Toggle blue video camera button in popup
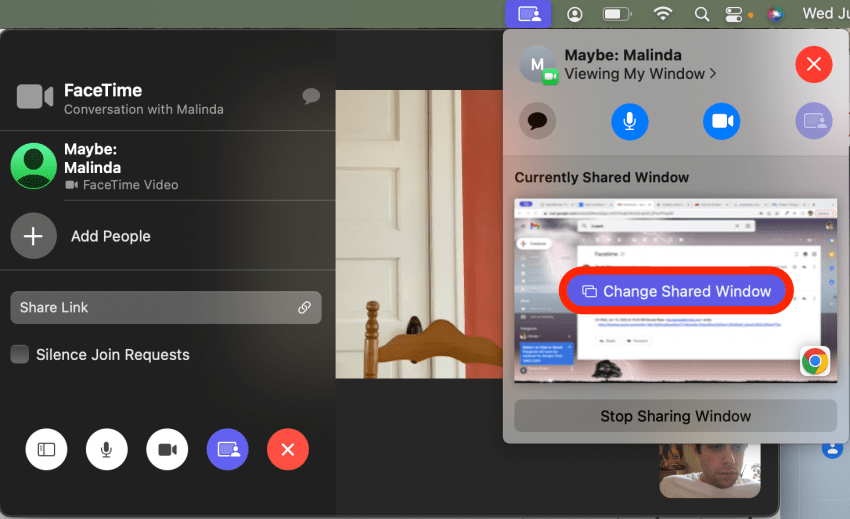 (x=721, y=122)
